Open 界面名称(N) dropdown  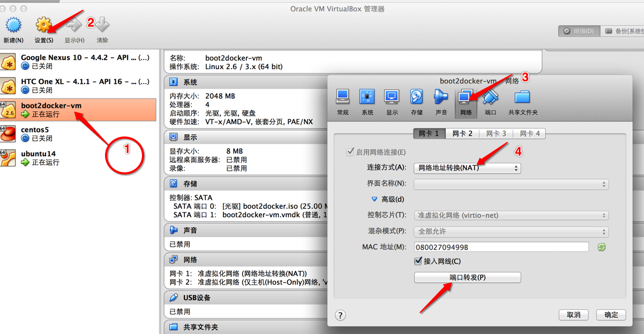[x=511, y=184]
